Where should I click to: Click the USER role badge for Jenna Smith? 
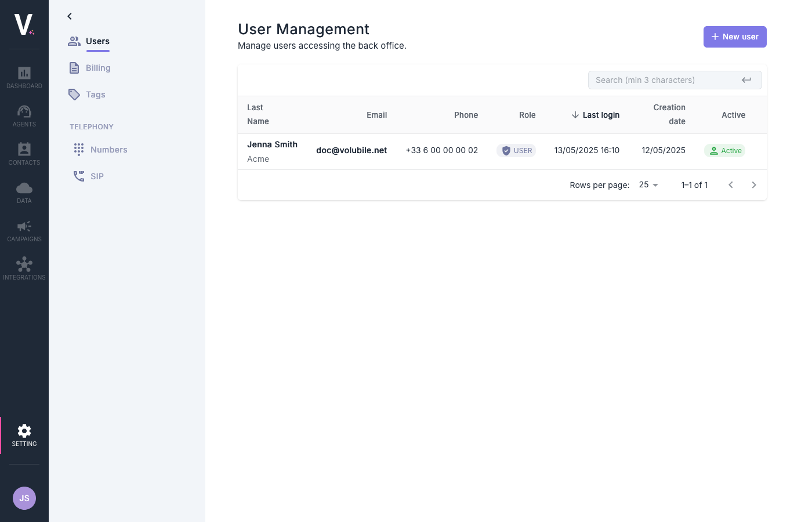point(516,150)
